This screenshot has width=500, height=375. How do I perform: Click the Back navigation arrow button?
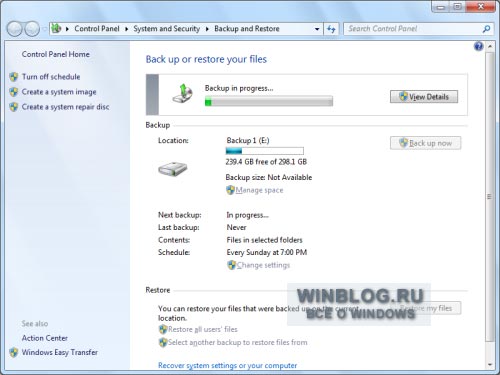click(x=15, y=29)
